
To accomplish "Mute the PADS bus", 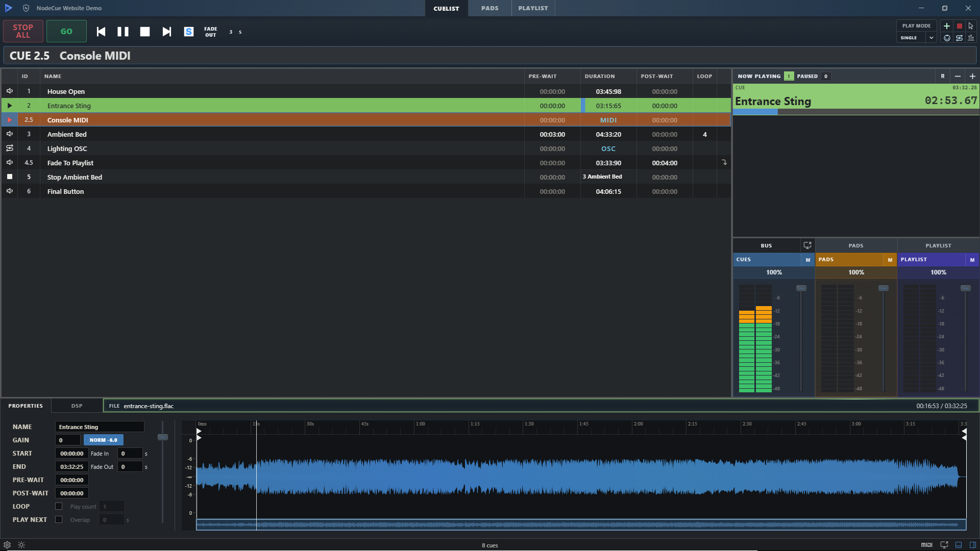I will (x=890, y=260).
